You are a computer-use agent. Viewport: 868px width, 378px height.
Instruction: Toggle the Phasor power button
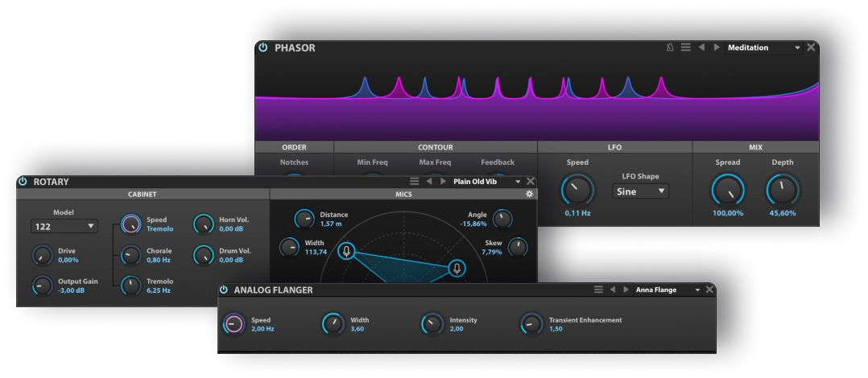[263, 47]
